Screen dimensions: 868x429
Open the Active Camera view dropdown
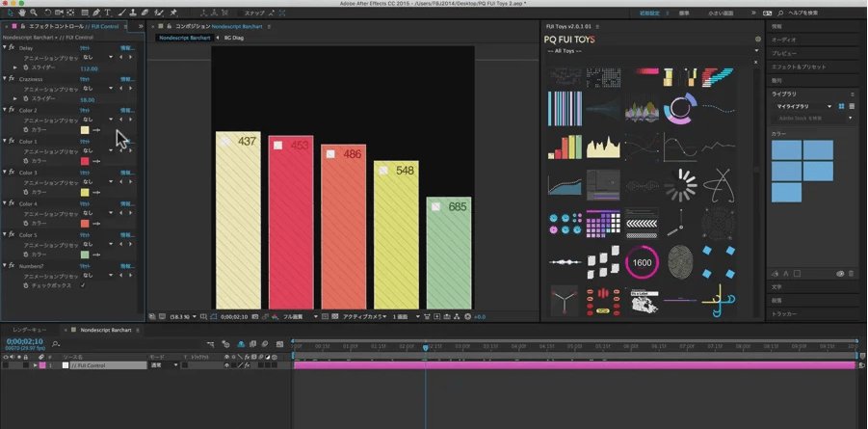pyautogui.click(x=364, y=316)
